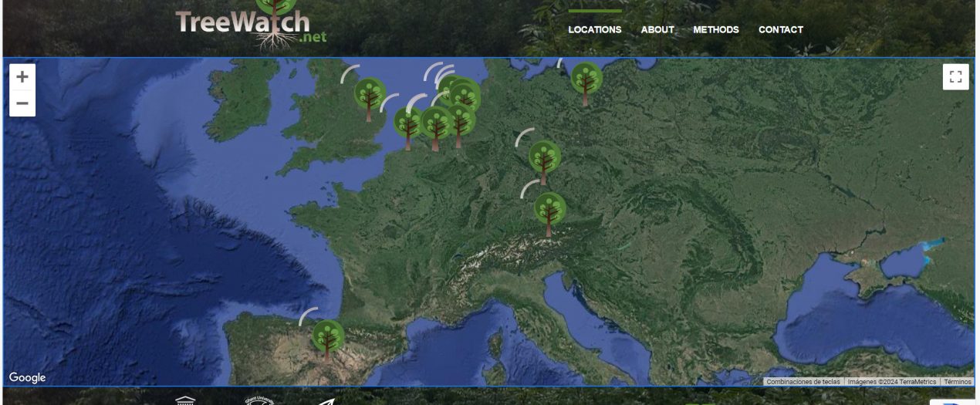
Task: Click the tree marker in central Germany
Action: 544,159
